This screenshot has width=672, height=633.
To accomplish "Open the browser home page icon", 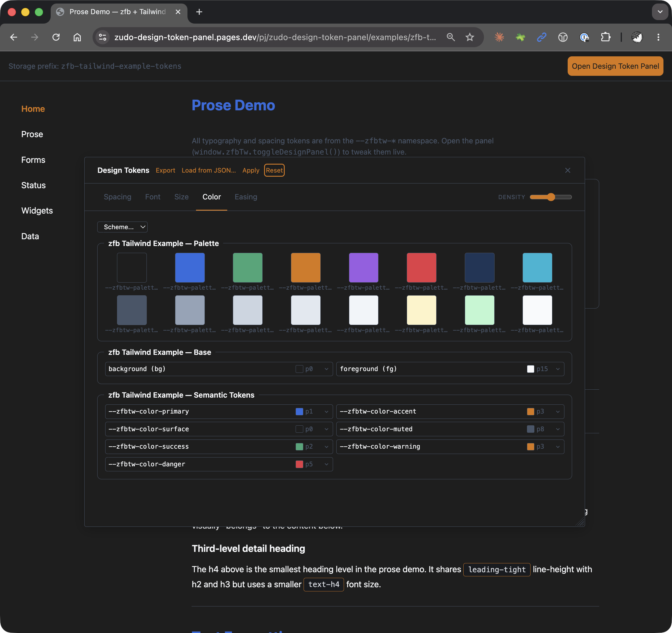I will pyautogui.click(x=77, y=37).
